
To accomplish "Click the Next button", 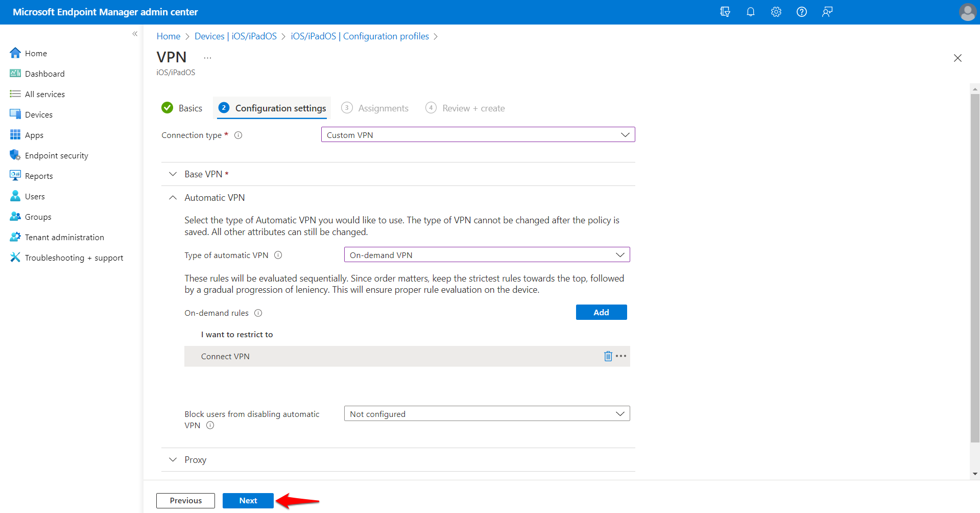I will [248, 501].
